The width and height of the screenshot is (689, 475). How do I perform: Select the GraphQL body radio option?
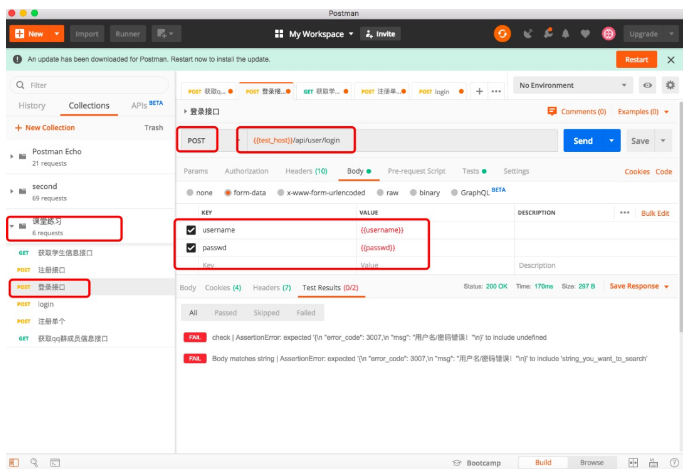pos(454,192)
